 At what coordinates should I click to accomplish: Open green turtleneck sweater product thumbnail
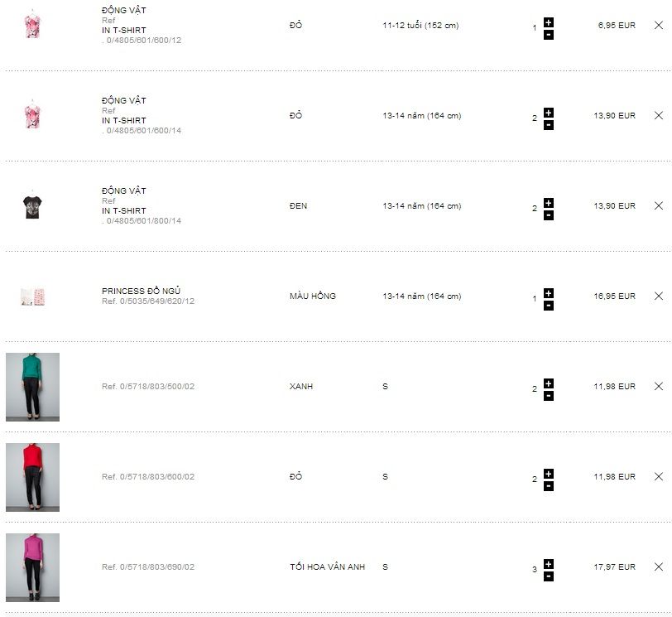[32, 387]
